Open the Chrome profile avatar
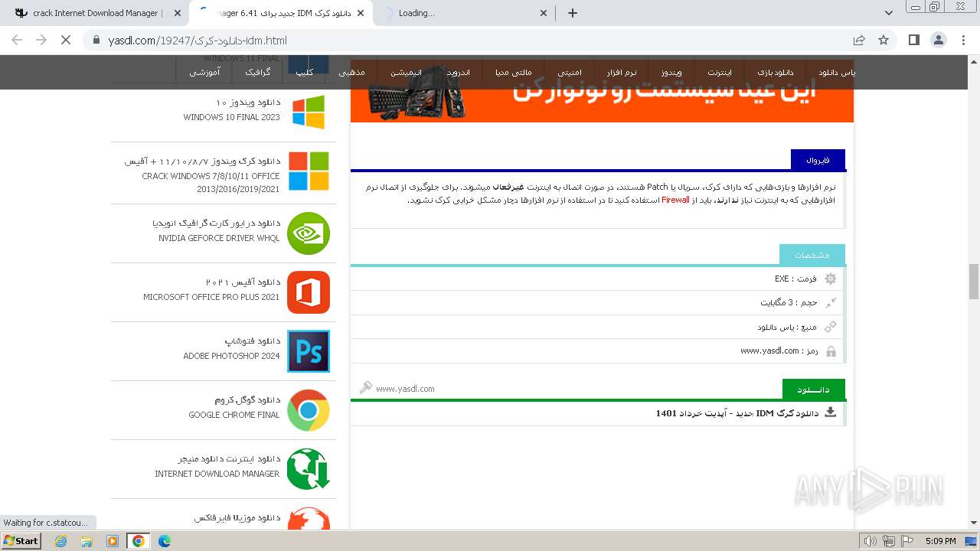 pos(938,40)
